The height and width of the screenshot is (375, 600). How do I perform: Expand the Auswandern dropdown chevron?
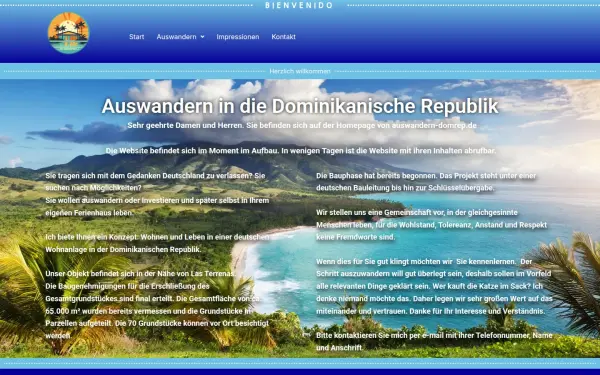click(x=202, y=37)
